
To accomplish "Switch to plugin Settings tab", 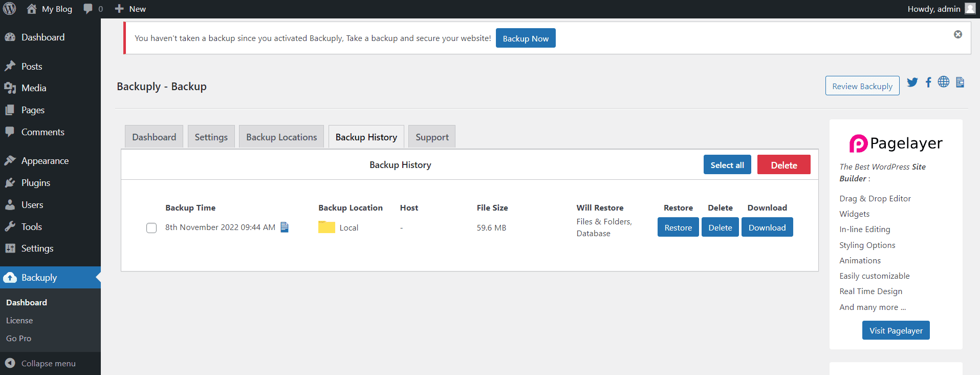I will [211, 137].
